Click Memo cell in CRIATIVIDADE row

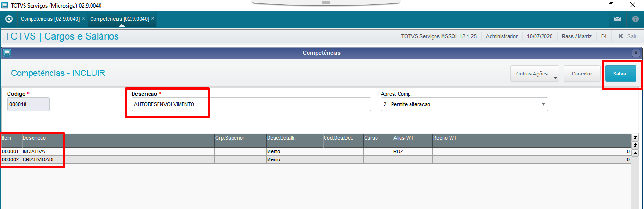(x=294, y=159)
